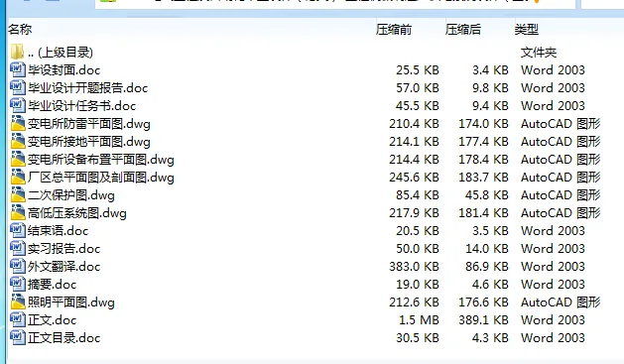This screenshot has height=364, width=624.
Task: Select file name 变电所防雷平面图.dwg
Action: coord(89,124)
